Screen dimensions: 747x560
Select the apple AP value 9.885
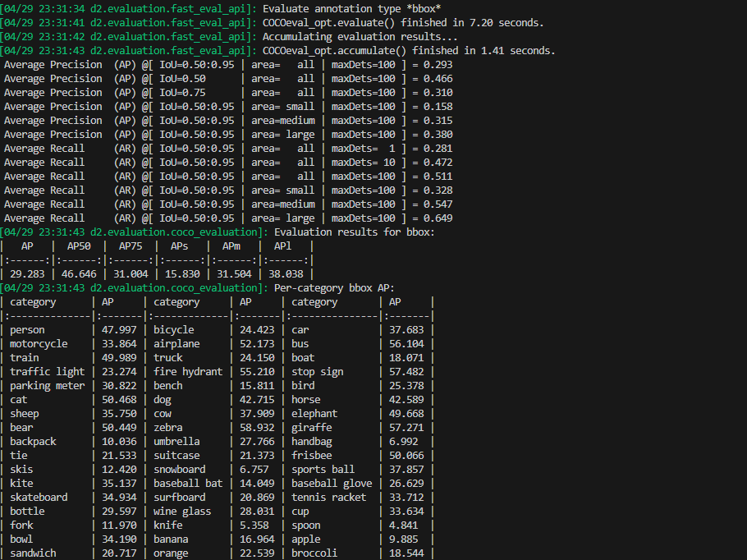click(404, 539)
